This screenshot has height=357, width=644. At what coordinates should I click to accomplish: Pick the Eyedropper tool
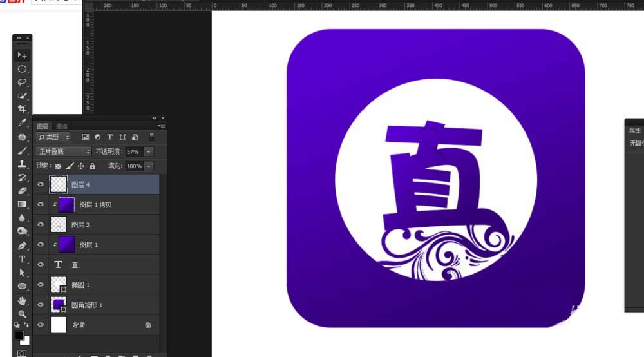click(x=22, y=122)
